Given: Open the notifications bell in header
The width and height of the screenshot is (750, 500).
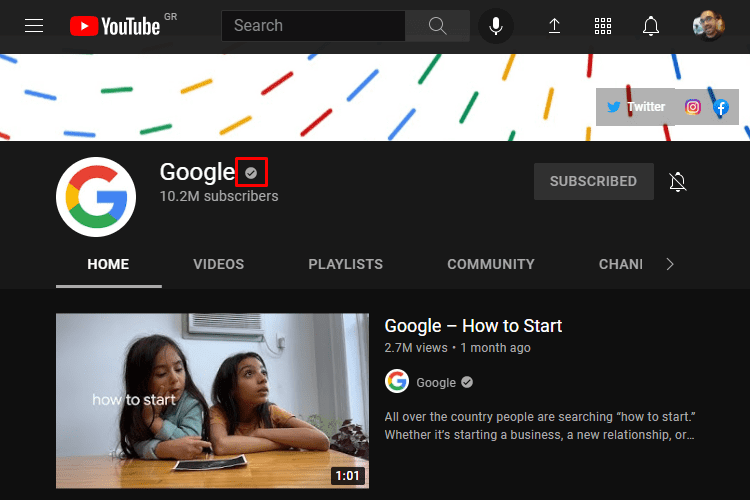Looking at the screenshot, I should [x=651, y=26].
